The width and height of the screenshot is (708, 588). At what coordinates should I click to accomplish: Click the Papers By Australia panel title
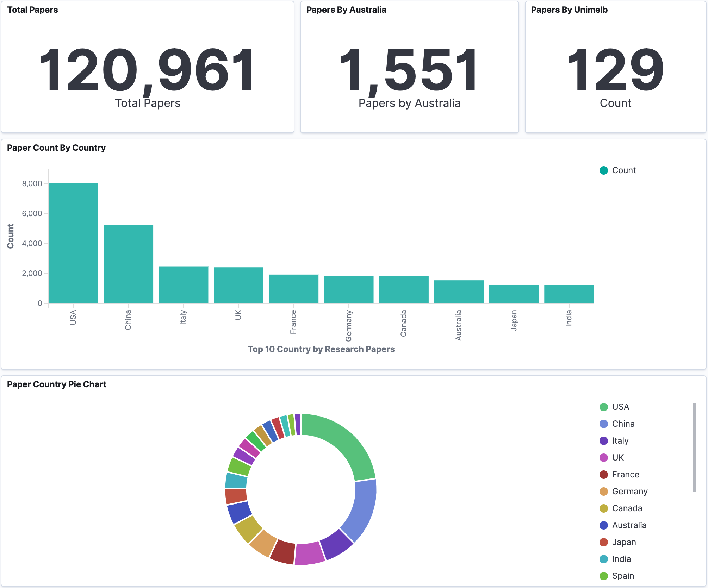point(346,10)
